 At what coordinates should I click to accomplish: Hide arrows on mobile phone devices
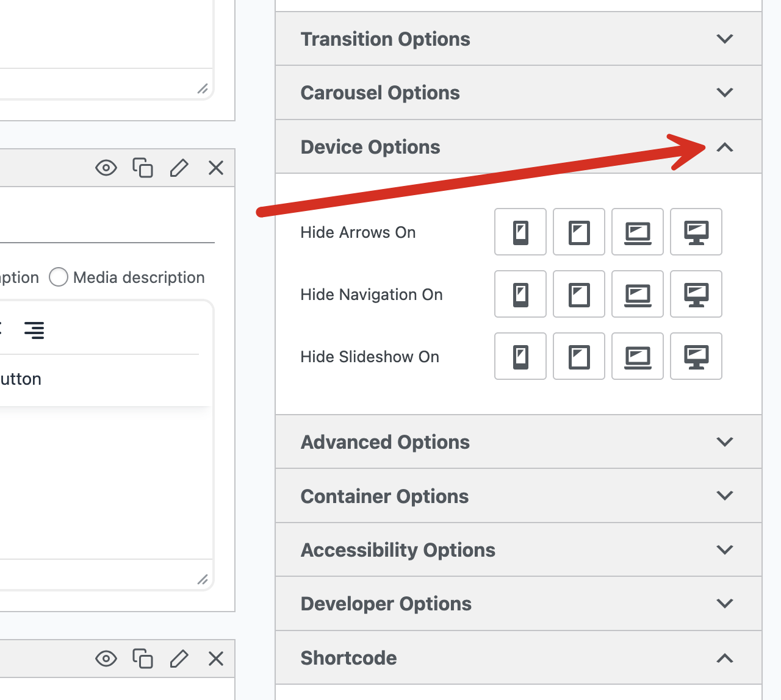(x=520, y=232)
